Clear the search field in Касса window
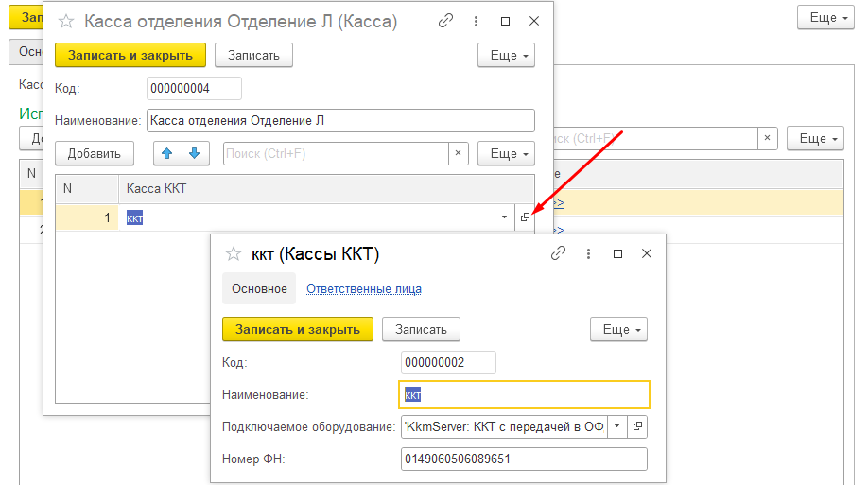868x485 pixels. click(x=459, y=153)
